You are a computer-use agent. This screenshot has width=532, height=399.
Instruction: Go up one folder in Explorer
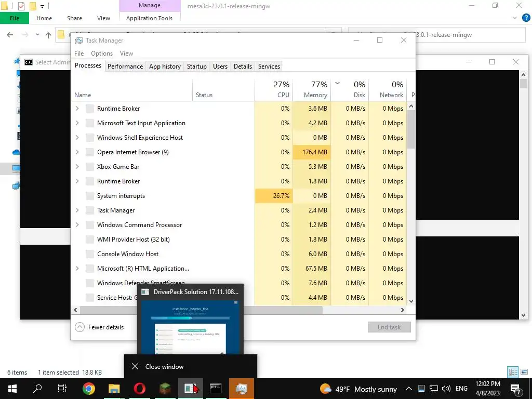pos(48,35)
